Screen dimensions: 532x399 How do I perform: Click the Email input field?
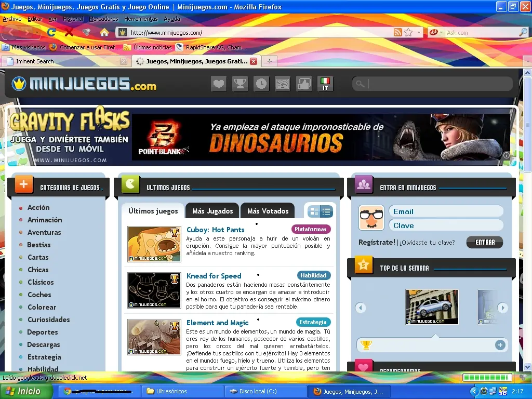[x=445, y=211]
